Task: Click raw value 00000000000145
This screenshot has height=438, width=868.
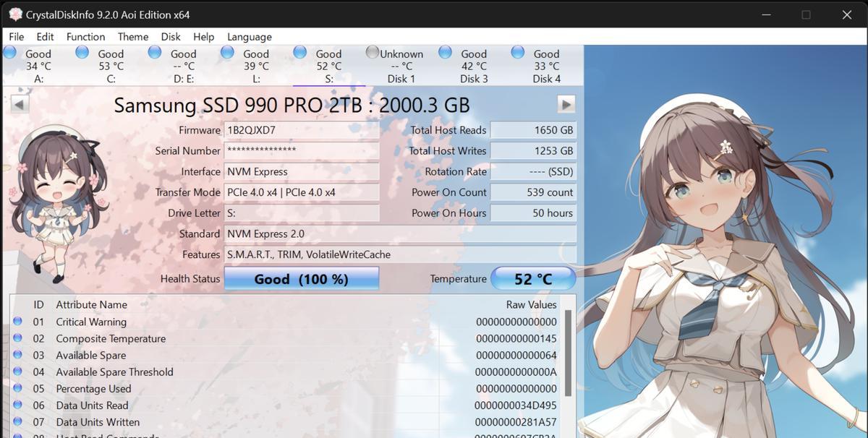Action: tap(516, 338)
